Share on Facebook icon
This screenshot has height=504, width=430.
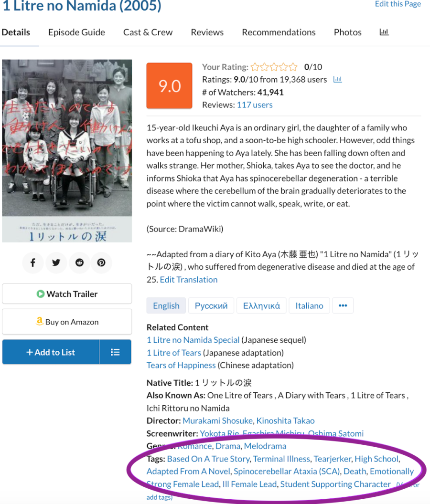coord(33,262)
